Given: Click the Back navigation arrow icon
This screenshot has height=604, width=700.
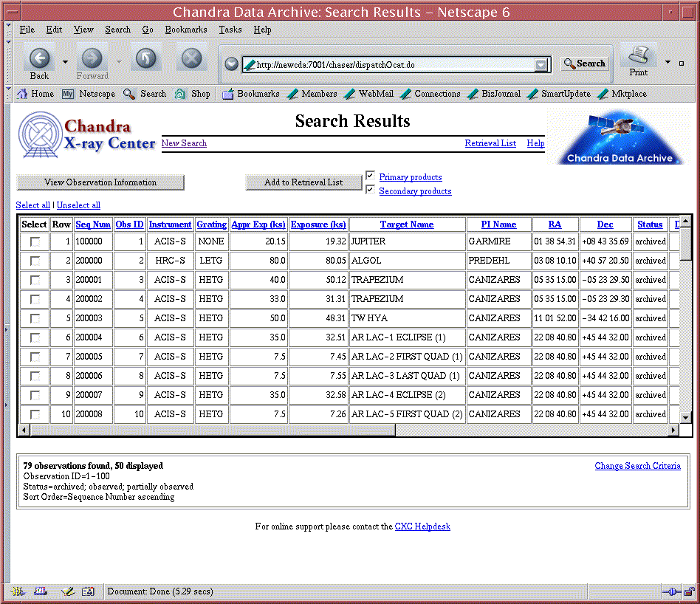Looking at the screenshot, I should [39, 58].
